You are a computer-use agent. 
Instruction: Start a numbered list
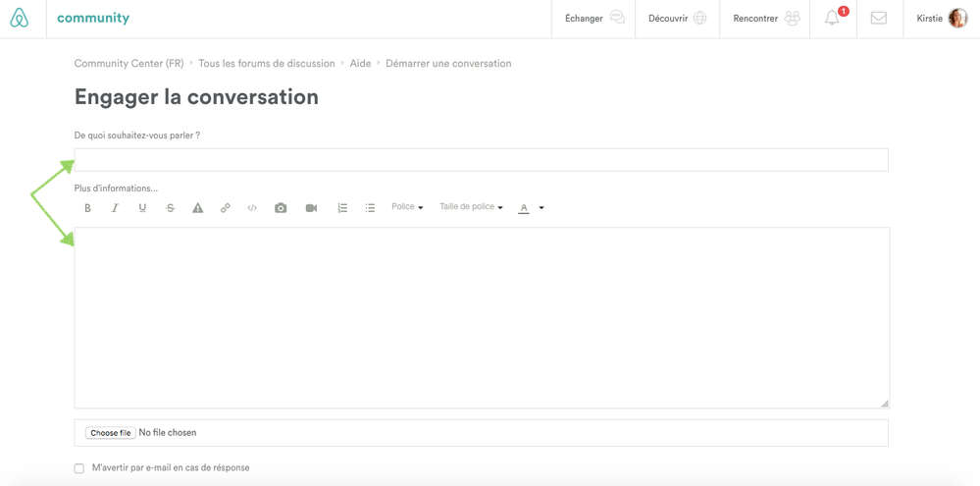[x=342, y=208]
